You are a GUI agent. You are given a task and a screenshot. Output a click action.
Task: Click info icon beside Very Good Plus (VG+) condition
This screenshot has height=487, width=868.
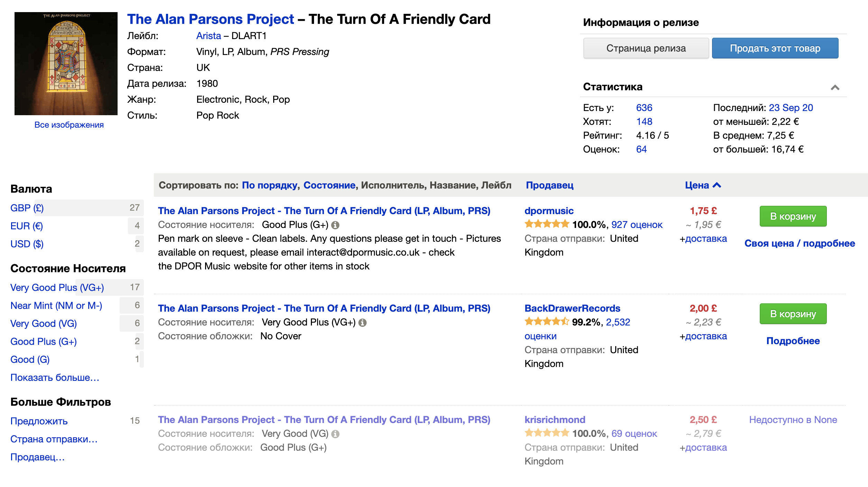point(362,323)
